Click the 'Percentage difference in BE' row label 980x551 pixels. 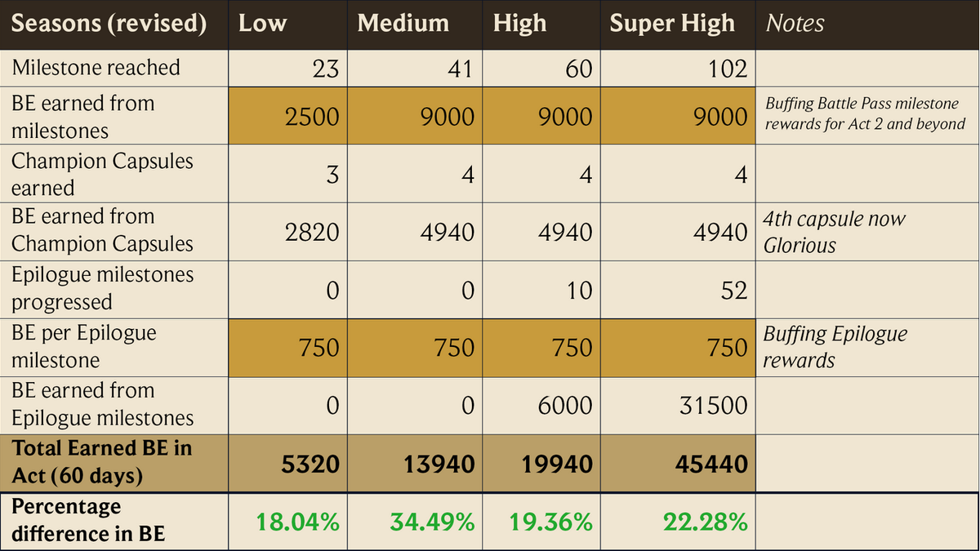[87, 520]
